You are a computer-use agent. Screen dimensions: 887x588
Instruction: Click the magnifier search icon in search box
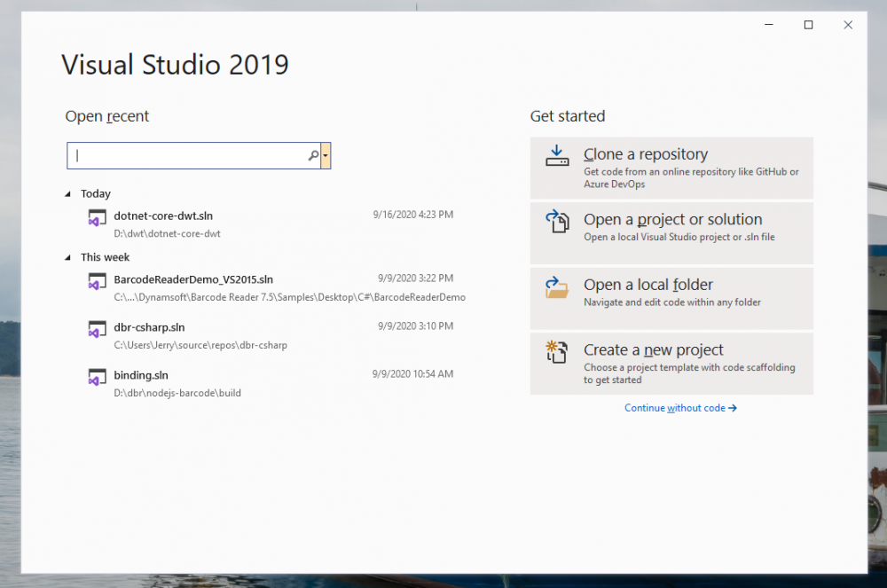tap(313, 156)
